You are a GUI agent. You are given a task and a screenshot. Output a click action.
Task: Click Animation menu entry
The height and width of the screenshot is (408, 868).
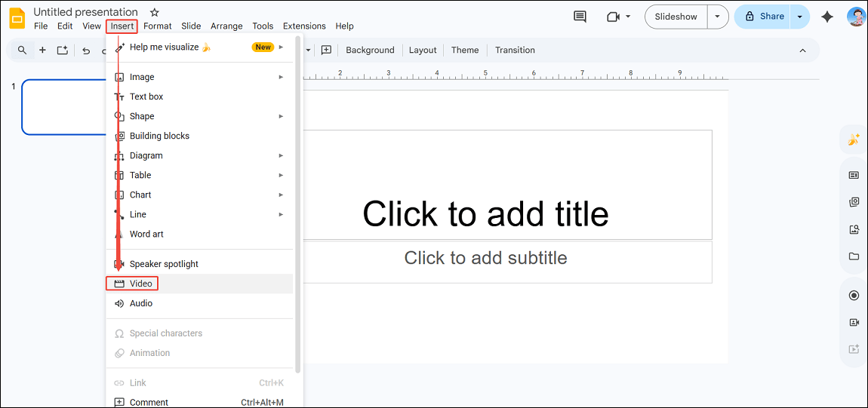[x=199, y=353]
